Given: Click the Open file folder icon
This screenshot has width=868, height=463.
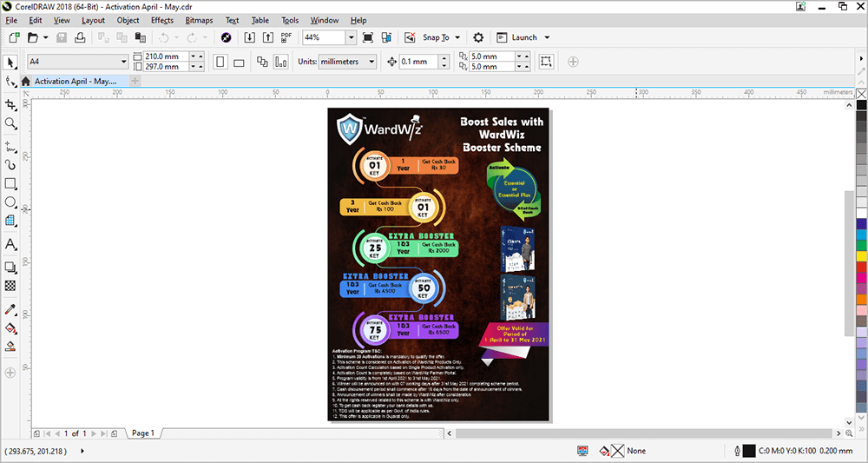Looking at the screenshot, I should [33, 37].
